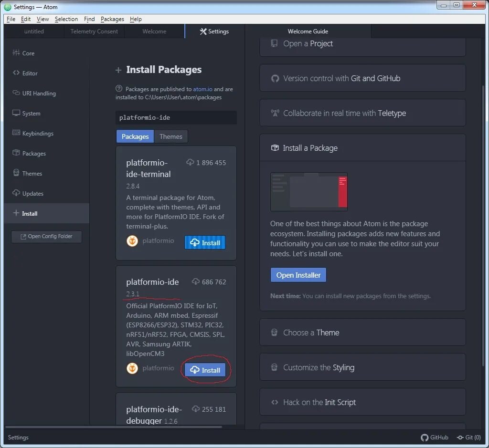Image resolution: width=489 pixels, height=448 pixels.
Task: Open GitHub panel from status bar
Action: pyautogui.click(x=435, y=438)
